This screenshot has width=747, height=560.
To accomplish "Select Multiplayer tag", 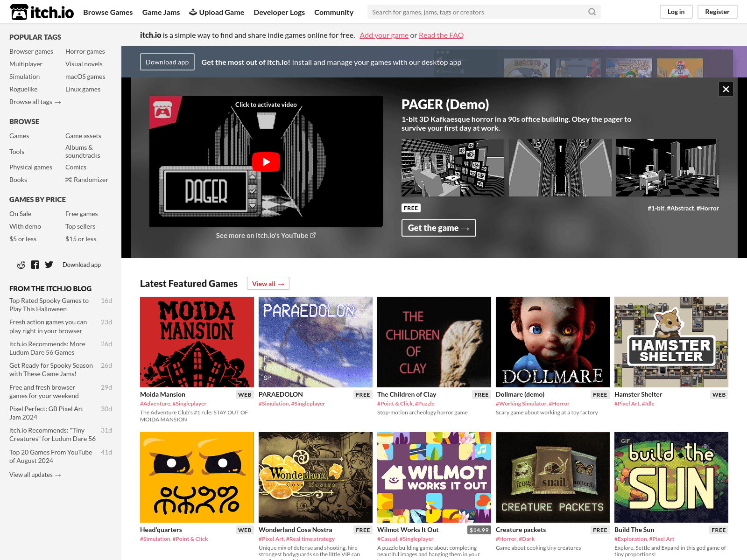I will pos(26,64).
